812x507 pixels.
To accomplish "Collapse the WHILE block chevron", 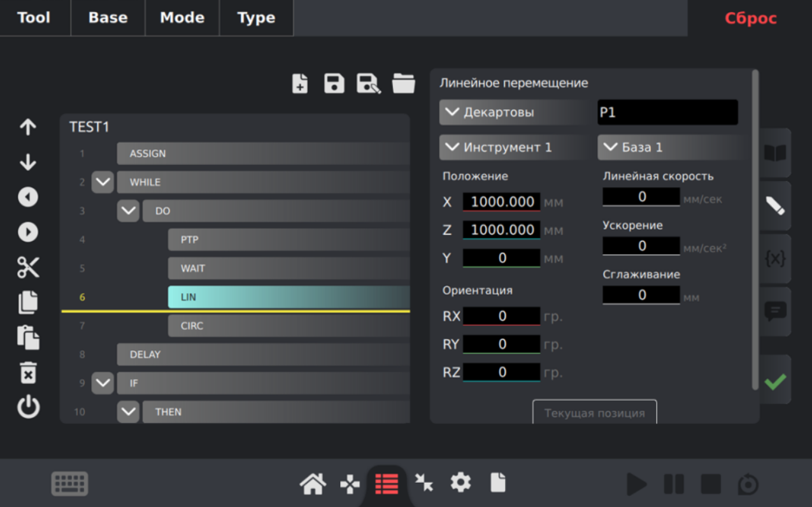I will [x=103, y=182].
